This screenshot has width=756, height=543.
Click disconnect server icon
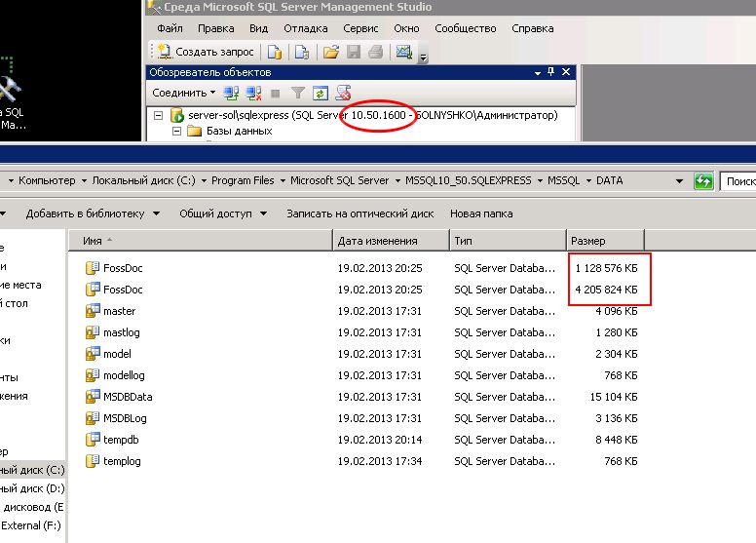point(253,93)
